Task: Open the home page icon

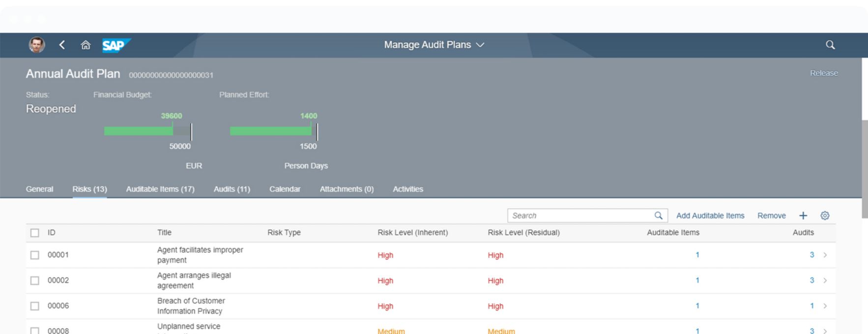Action: pyautogui.click(x=86, y=45)
